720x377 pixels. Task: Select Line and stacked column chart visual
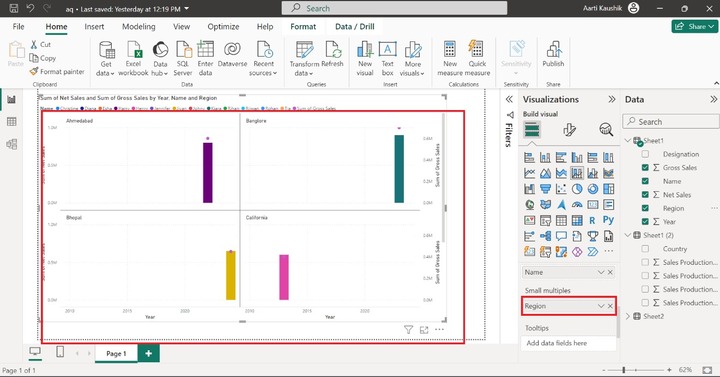[x=577, y=174]
